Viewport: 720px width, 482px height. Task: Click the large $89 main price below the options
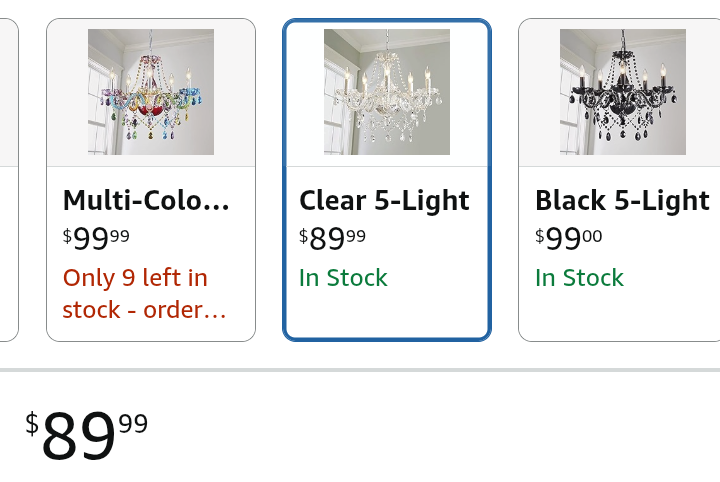pyautogui.click(x=78, y=437)
